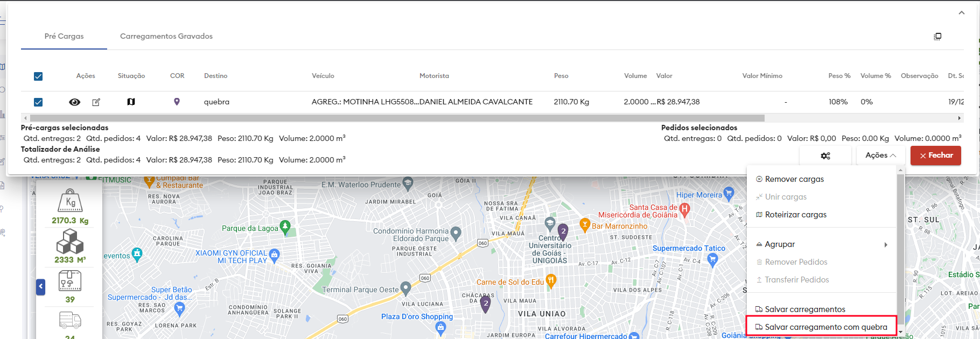Uncheck the quebra row checkbox
The image size is (980, 339).
click(38, 102)
